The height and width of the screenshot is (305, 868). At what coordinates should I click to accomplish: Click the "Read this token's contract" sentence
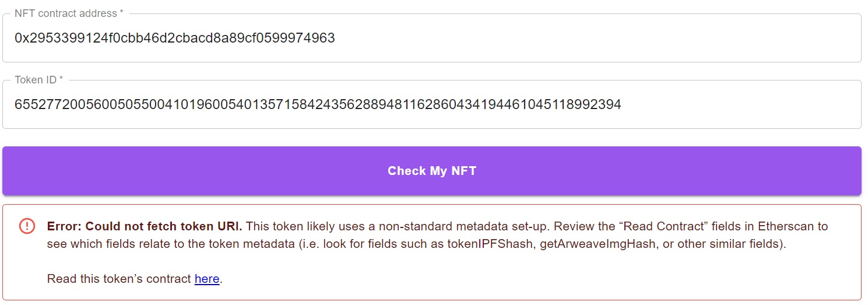(120, 279)
